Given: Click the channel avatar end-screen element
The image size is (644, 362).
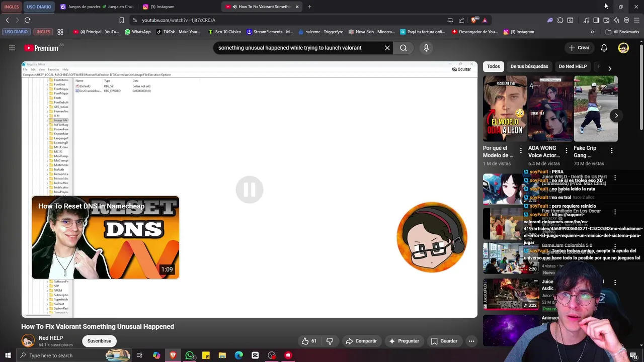Looking at the screenshot, I should [x=432, y=237].
